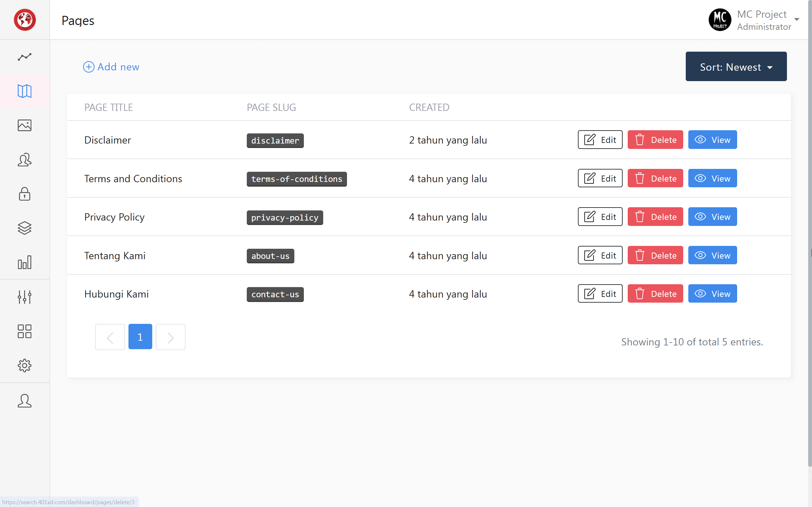The image size is (812, 507).
Task: Click the Add new link
Action: point(111,67)
